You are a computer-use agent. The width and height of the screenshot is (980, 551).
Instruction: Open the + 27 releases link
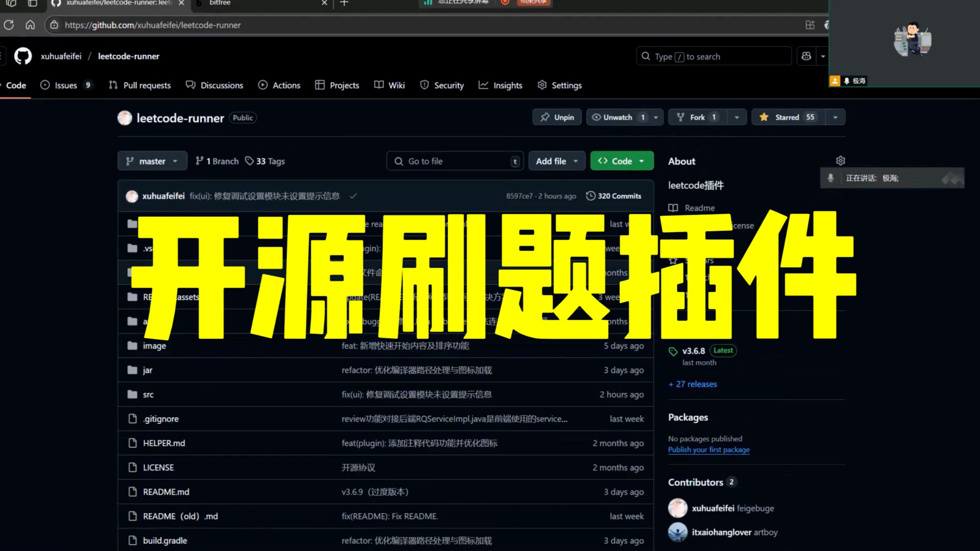tap(693, 384)
